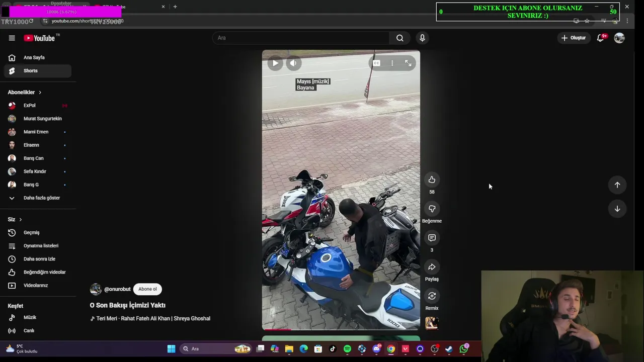Image resolution: width=644 pixels, height=362 pixels.
Task: Play the short video
Action: (275, 63)
